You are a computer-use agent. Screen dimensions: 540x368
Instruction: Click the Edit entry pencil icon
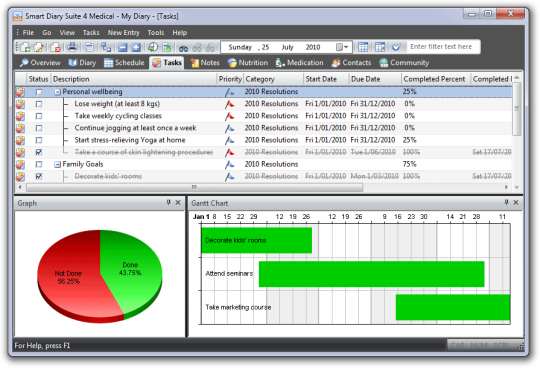(x=38, y=47)
